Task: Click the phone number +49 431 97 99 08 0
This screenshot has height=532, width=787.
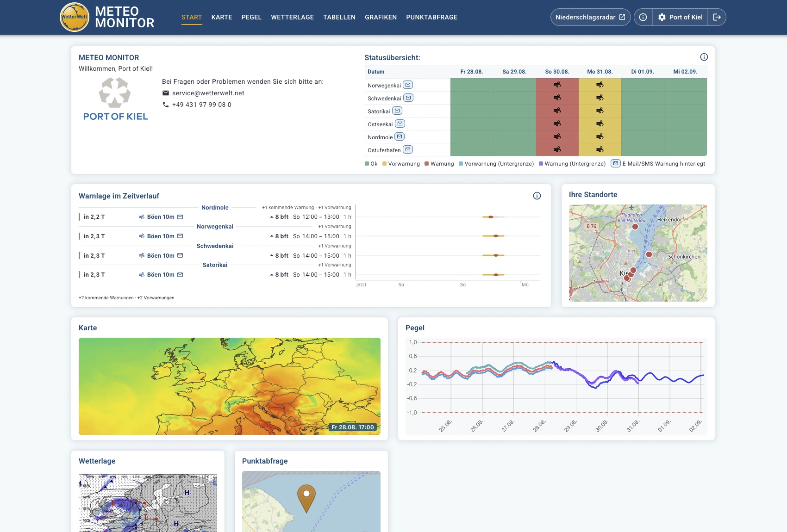Action: [x=201, y=105]
